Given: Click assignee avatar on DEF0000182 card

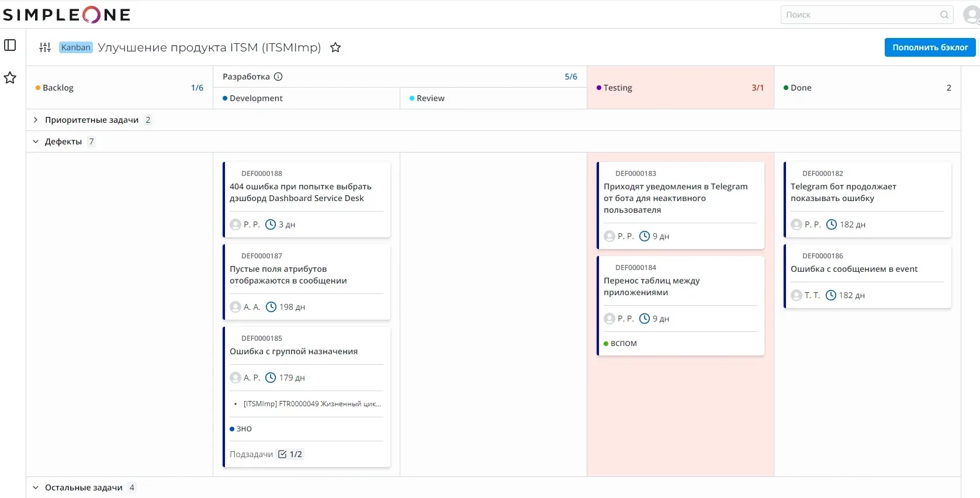Looking at the screenshot, I should click(797, 224).
